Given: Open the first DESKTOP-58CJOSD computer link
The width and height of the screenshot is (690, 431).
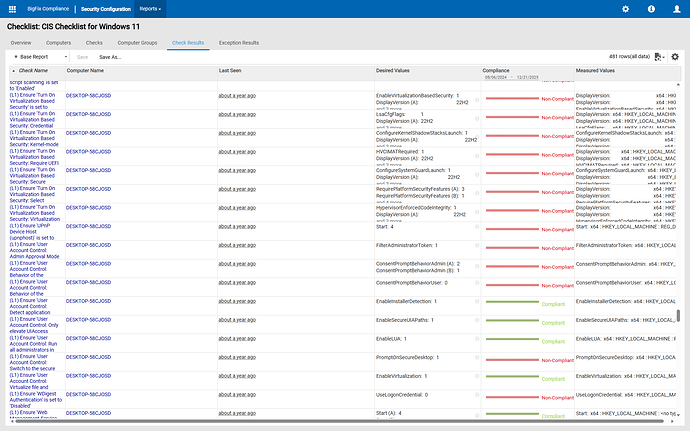Looking at the screenshot, I should (87, 96).
